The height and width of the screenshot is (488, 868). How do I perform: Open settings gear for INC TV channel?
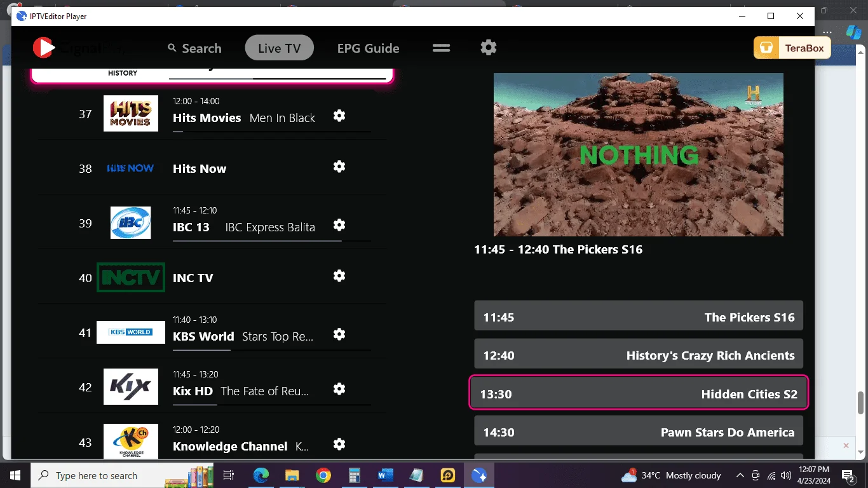coord(339,276)
